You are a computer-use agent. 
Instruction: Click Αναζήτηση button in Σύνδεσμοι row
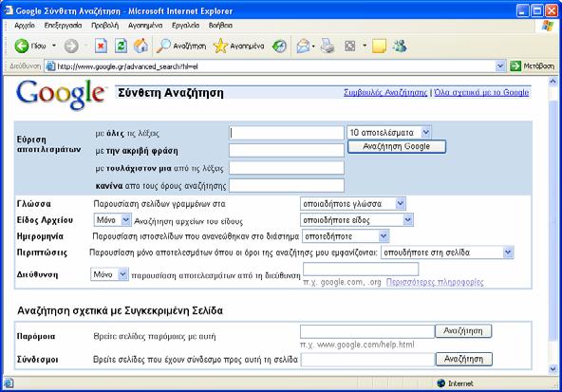464,359
